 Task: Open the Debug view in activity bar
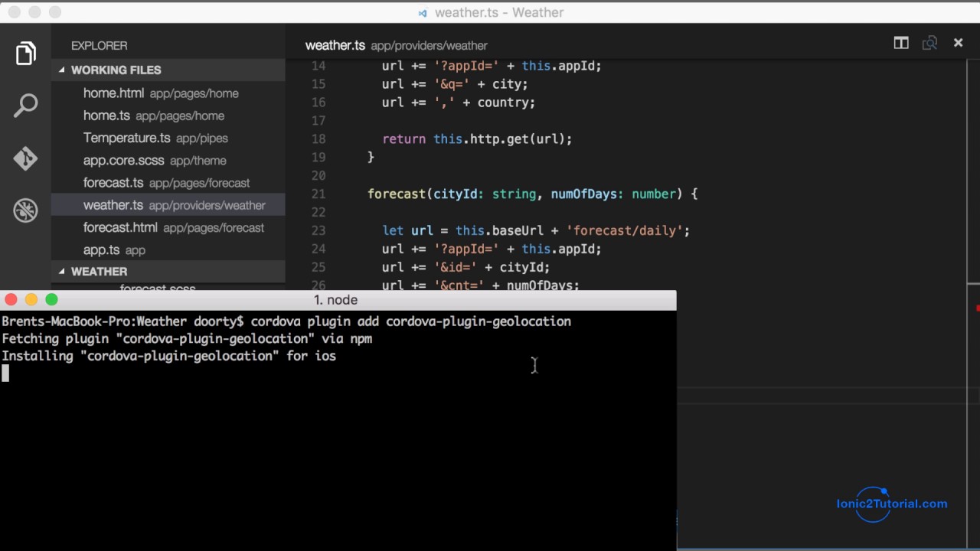click(x=25, y=210)
